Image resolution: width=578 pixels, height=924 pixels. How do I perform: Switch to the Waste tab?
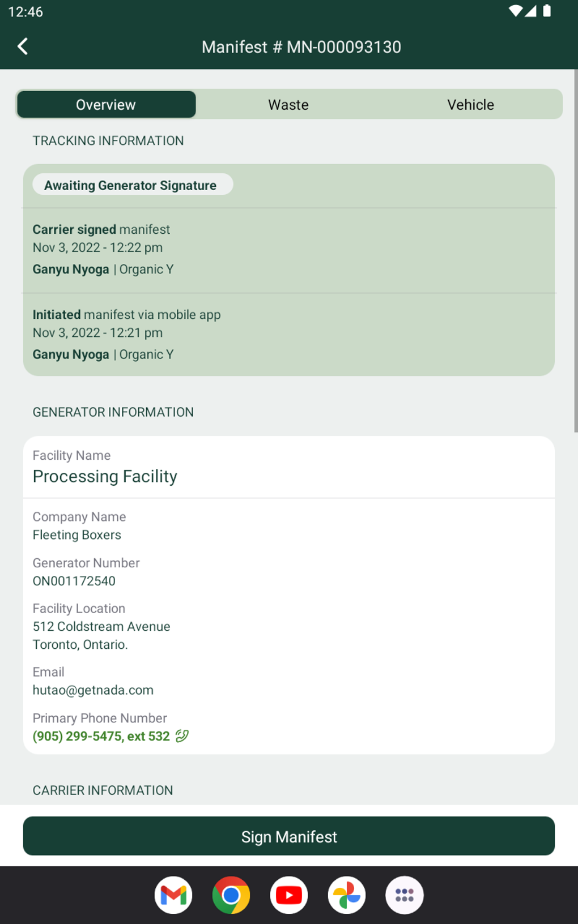[x=288, y=105]
